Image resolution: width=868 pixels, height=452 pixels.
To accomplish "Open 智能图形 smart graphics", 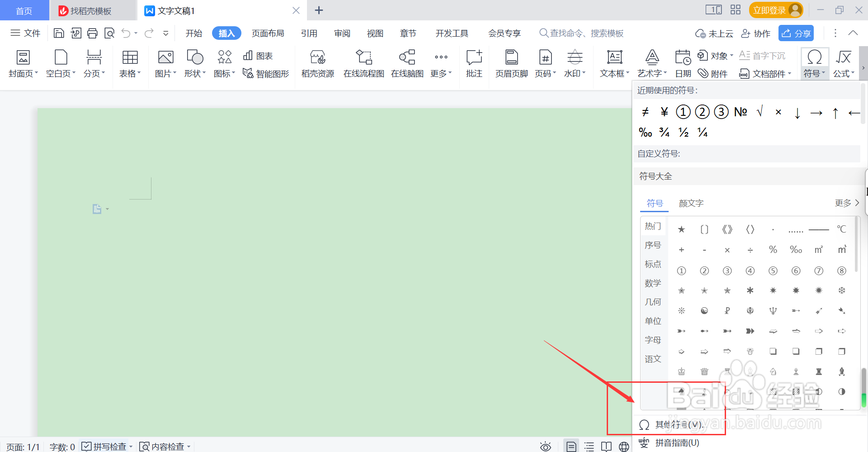I will (266, 73).
